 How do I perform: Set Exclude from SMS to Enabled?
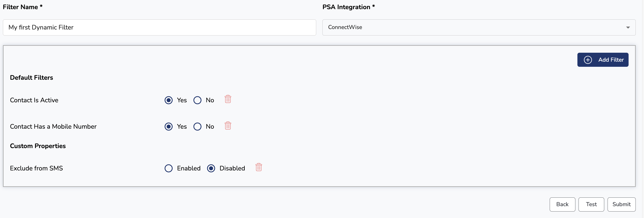[x=168, y=168]
